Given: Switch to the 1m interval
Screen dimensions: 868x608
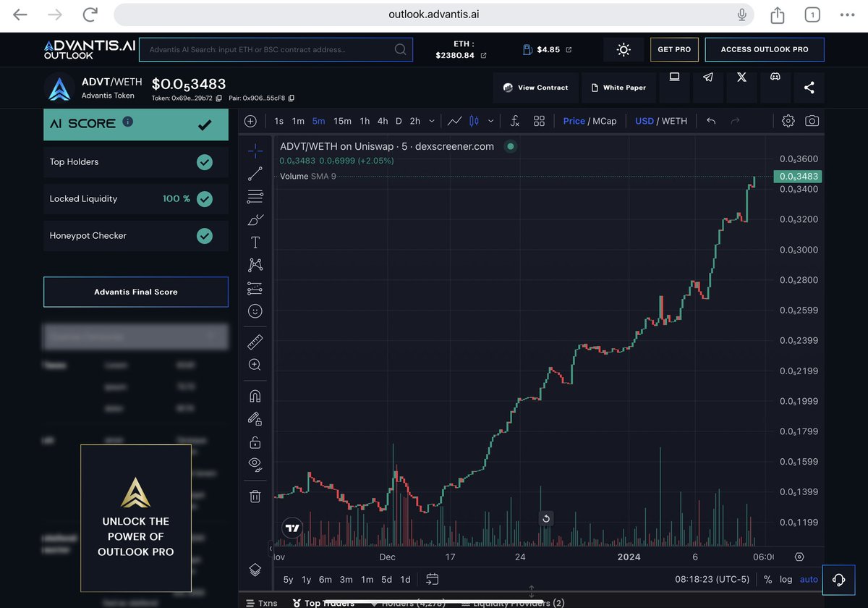Looking at the screenshot, I should point(298,121).
